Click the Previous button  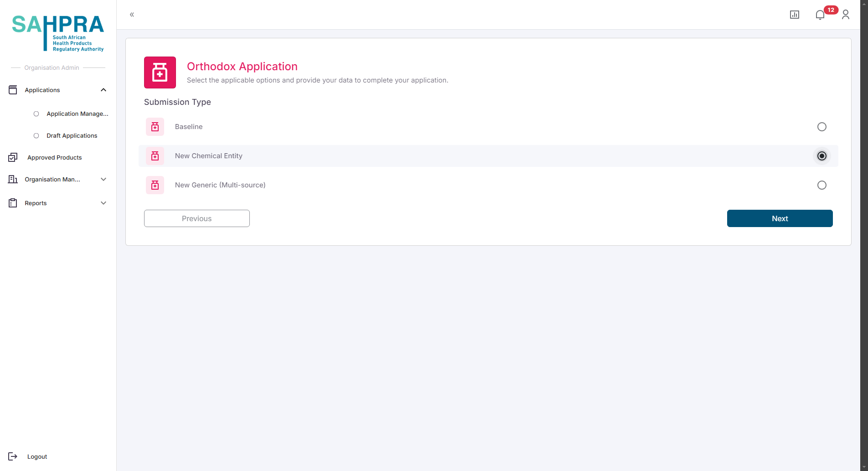(196, 218)
